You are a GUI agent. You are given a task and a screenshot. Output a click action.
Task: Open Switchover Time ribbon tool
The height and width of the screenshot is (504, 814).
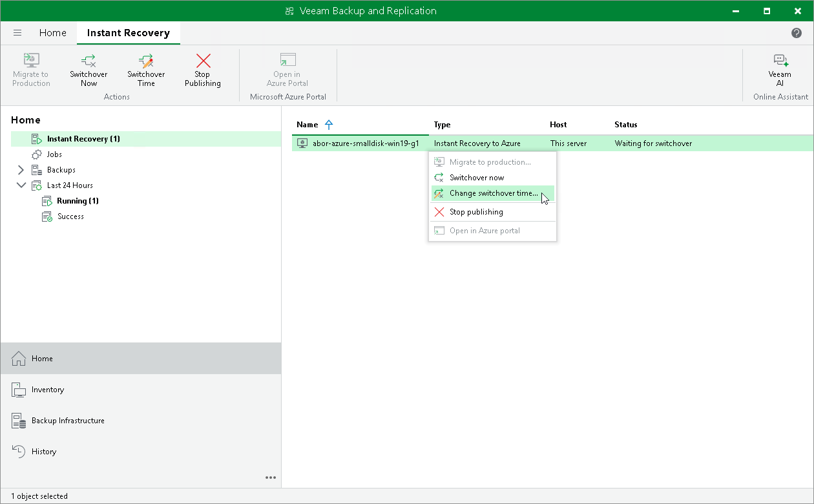pyautogui.click(x=146, y=70)
